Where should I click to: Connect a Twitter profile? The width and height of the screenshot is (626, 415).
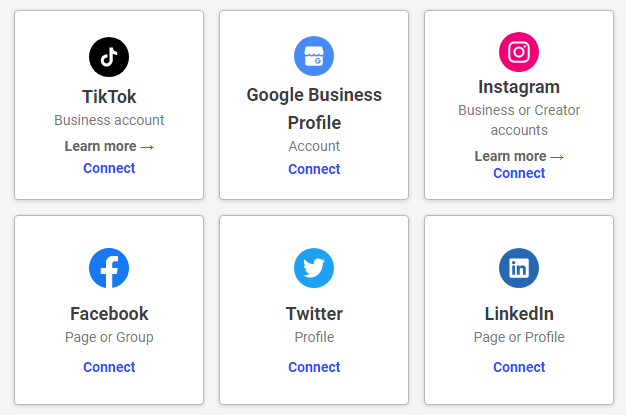[314, 367]
